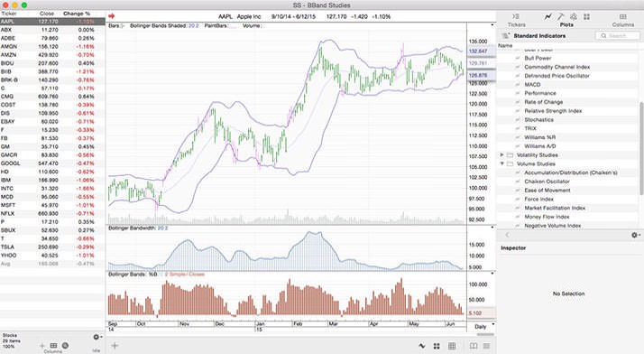Toggle the list lines icon at bottom right
The image size is (644, 354).
pos(487,346)
